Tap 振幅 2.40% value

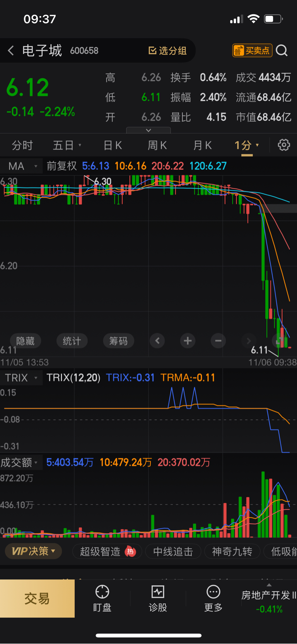[x=213, y=97]
